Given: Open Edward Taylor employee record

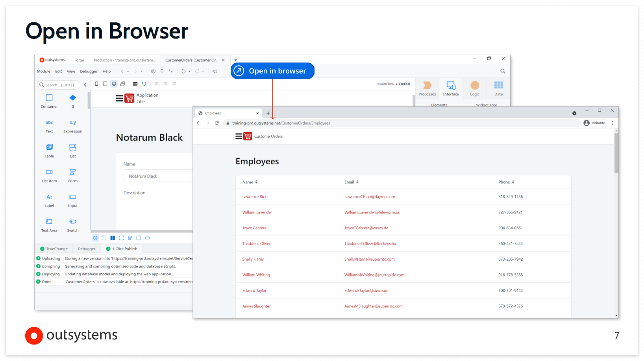Looking at the screenshot, I should coord(254,291).
